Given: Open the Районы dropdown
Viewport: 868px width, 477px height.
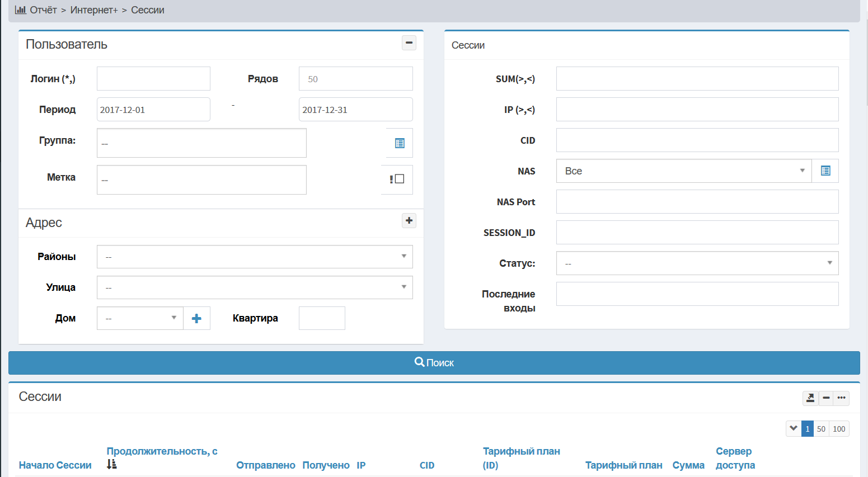Looking at the screenshot, I should pyautogui.click(x=255, y=257).
